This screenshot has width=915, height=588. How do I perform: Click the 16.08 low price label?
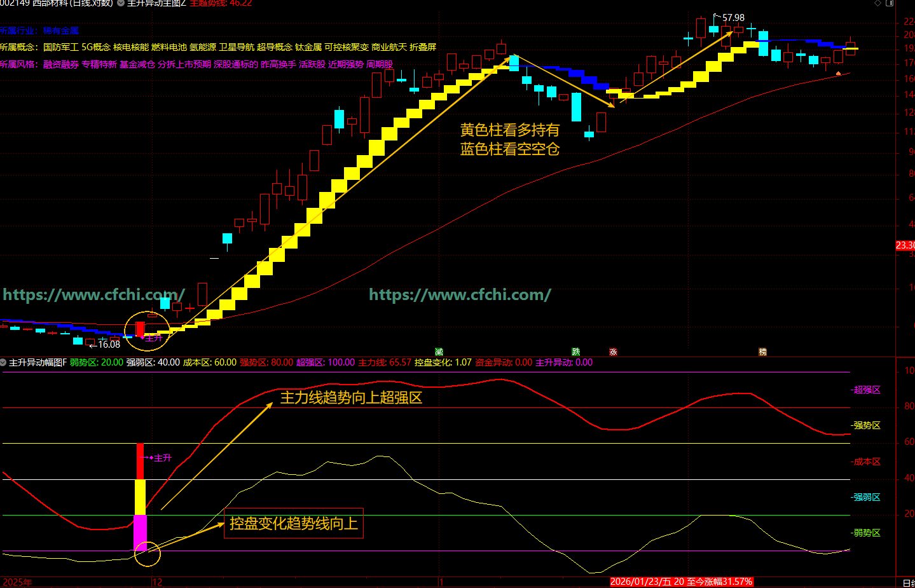(109, 344)
